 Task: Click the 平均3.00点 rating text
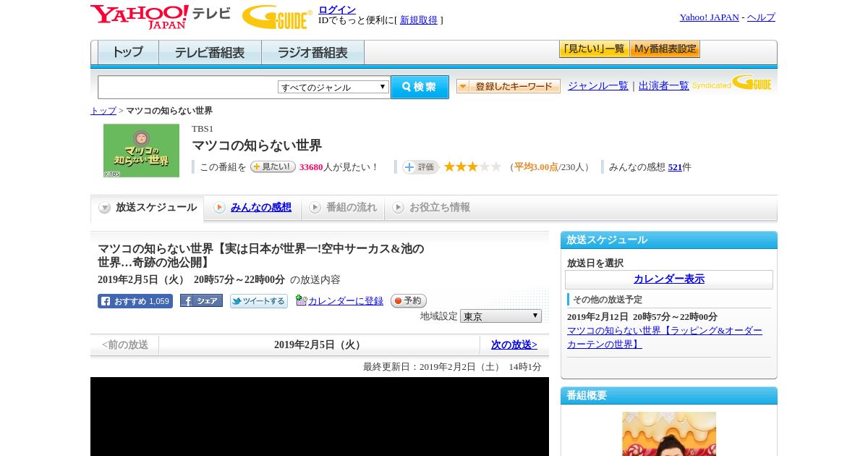tap(536, 167)
